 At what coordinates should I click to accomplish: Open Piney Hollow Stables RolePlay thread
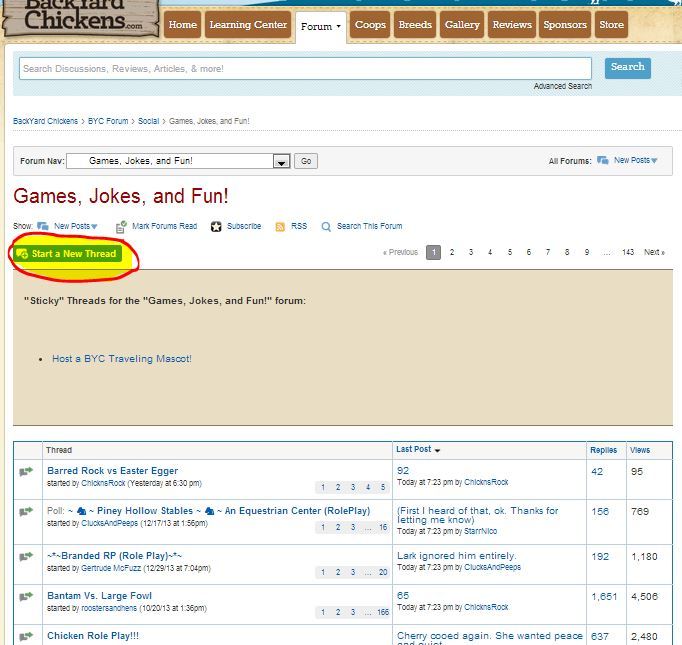click(219, 511)
